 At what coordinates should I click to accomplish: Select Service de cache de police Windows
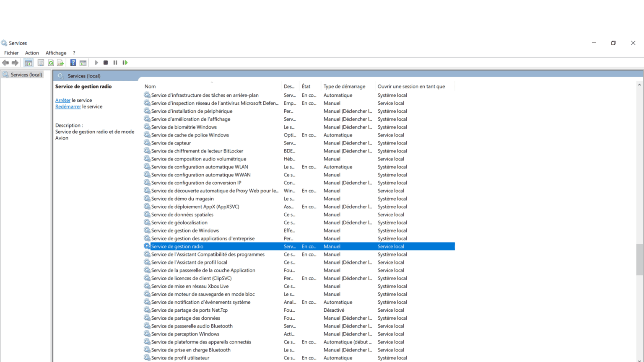[190, 135]
